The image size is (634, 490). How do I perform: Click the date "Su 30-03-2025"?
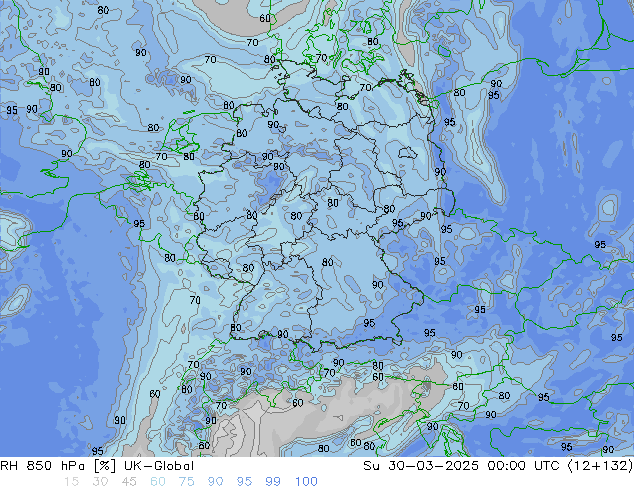point(421,466)
